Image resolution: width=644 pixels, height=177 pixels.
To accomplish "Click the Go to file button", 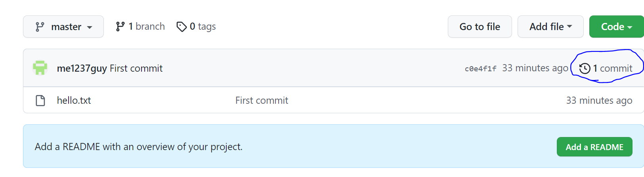I will pos(480,27).
